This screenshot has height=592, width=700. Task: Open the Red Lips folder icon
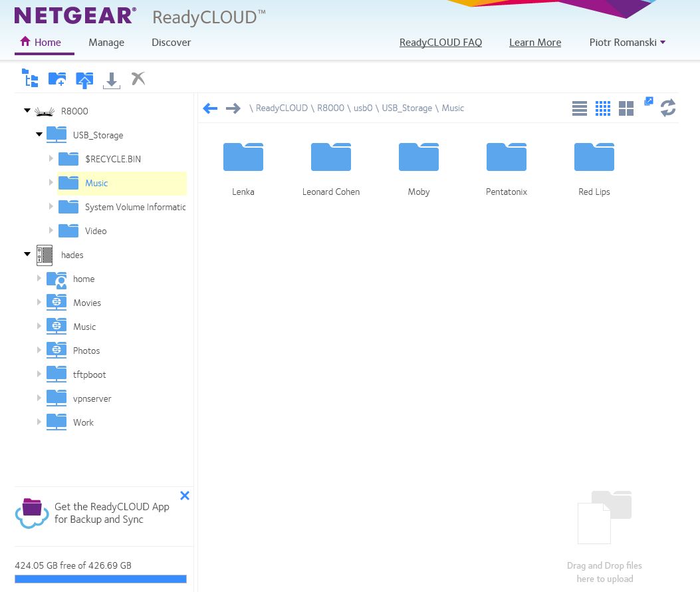click(594, 157)
